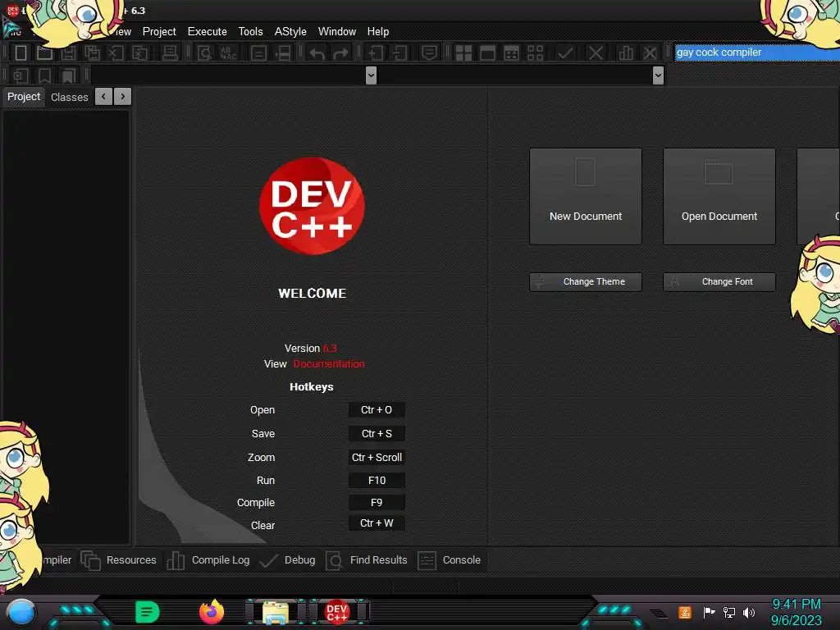
Task: Open File Explorer from the taskbar
Action: pos(276,612)
